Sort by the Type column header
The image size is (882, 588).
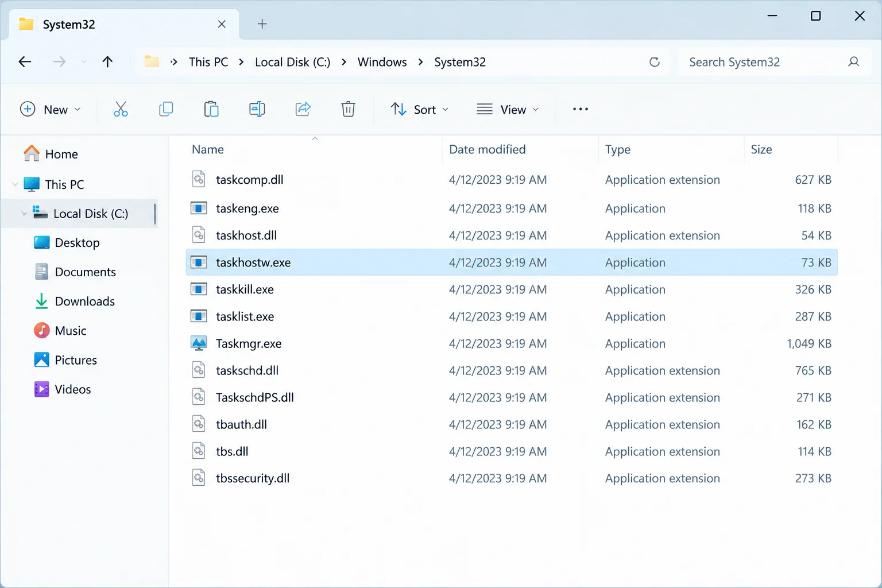pyautogui.click(x=618, y=149)
